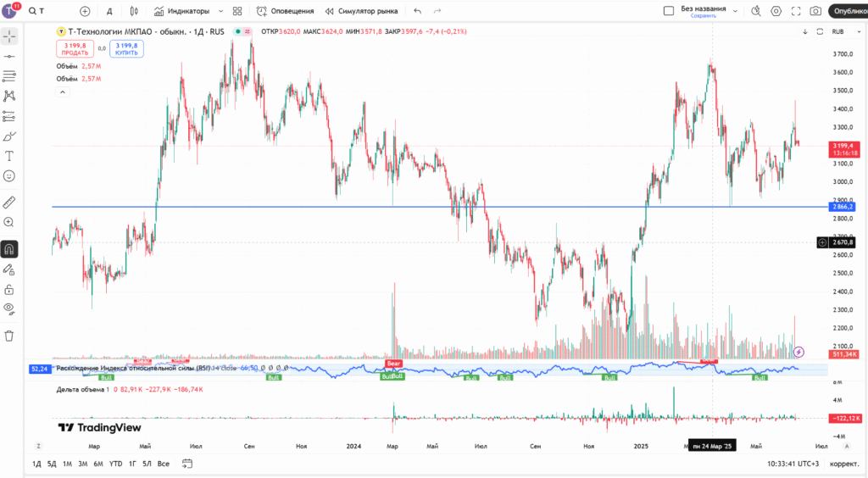This screenshot has height=478, width=868.
Task: Click the user profile avatar
Action: coord(9,11)
